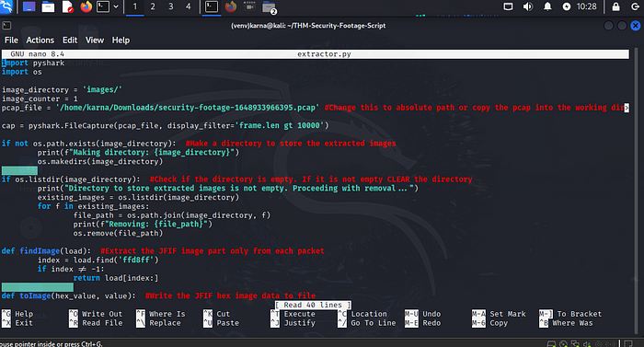The image size is (644, 347).
Task: Click the '^T Execute' shortcut
Action: pyautogui.click(x=293, y=314)
